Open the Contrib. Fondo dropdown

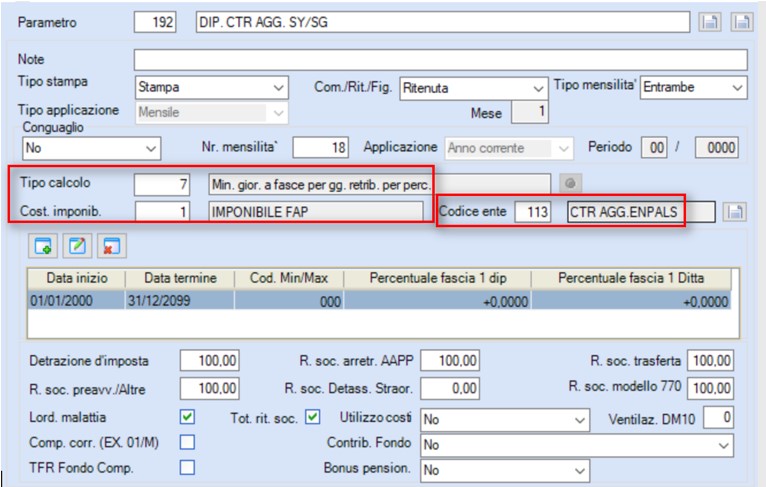[x=577, y=445]
